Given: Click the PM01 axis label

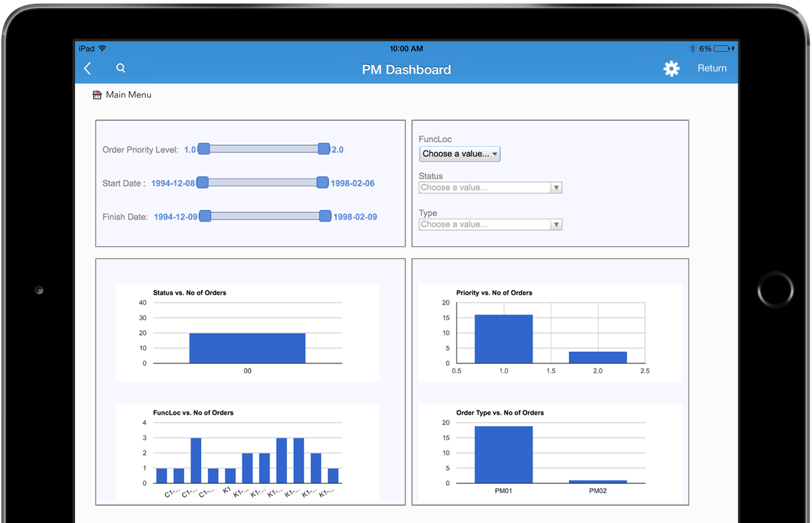Looking at the screenshot, I should point(503,491).
